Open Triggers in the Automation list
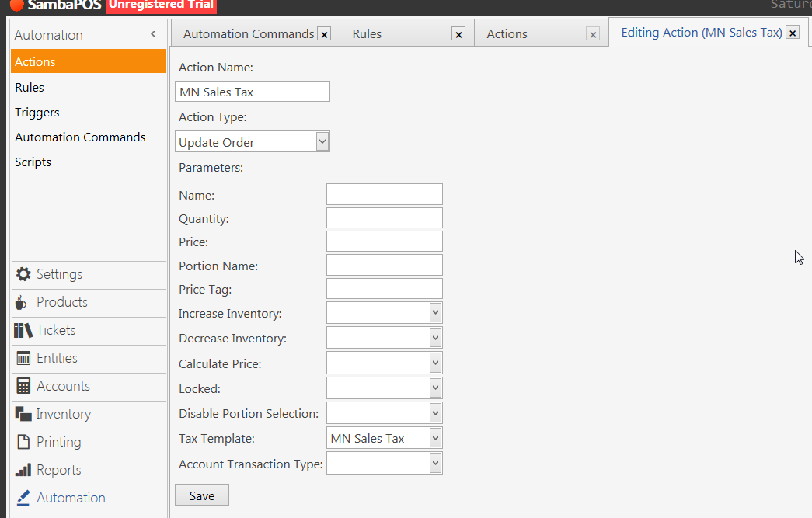 click(x=37, y=113)
